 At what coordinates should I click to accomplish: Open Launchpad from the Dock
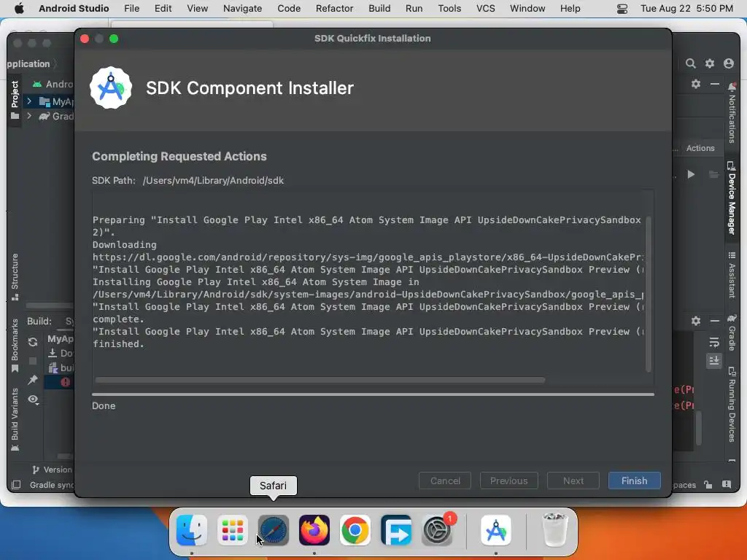pyautogui.click(x=233, y=530)
